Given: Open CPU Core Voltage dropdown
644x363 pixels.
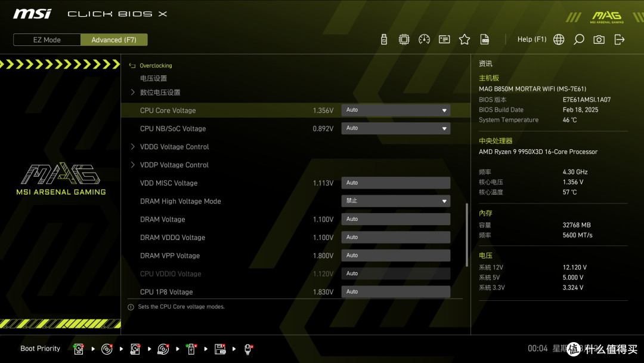Looking at the screenshot, I should [x=395, y=110].
